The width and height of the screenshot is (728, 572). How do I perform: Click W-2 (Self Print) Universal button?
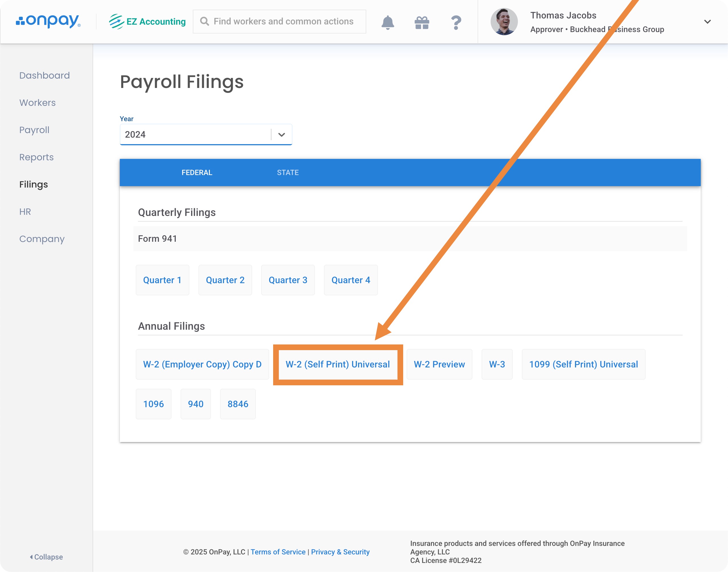pos(338,364)
